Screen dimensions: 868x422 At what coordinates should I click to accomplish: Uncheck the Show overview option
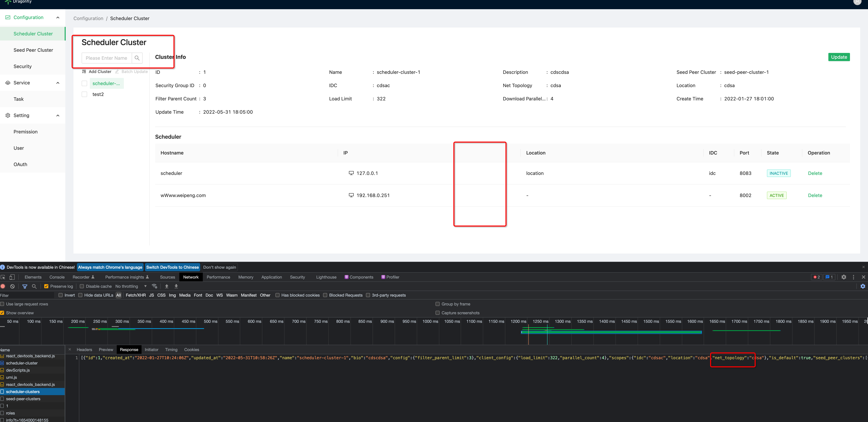(x=2, y=313)
